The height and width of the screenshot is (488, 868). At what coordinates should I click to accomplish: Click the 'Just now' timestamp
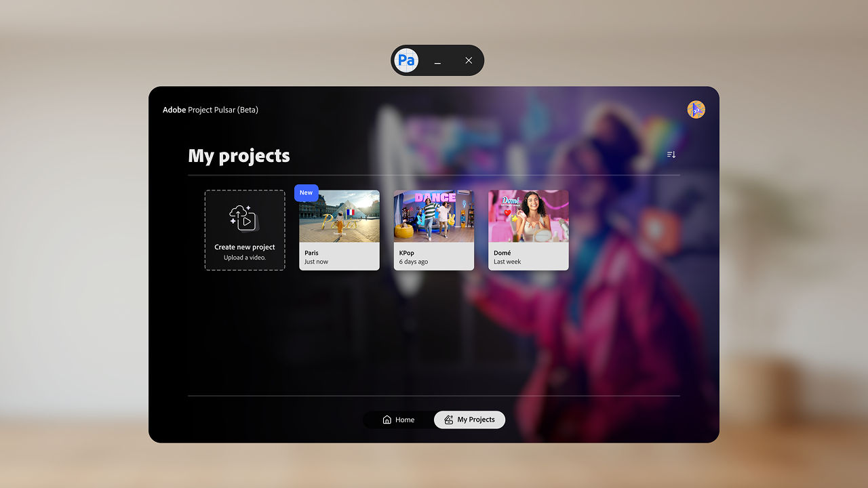point(316,262)
